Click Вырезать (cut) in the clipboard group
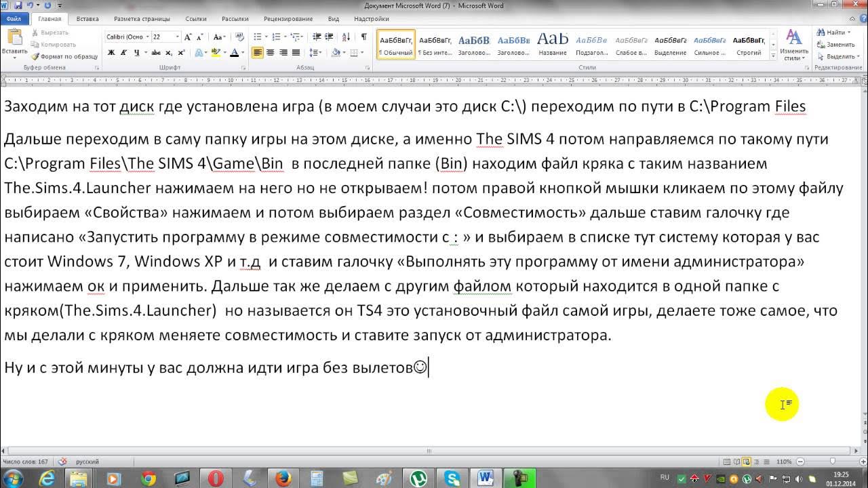The height and width of the screenshot is (488, 868). coord(49,33)
